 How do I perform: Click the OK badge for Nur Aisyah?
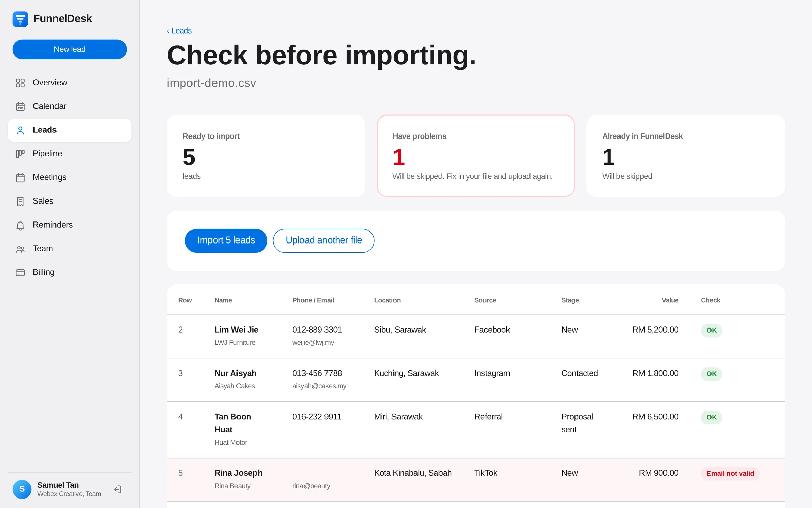pos(711,374)
